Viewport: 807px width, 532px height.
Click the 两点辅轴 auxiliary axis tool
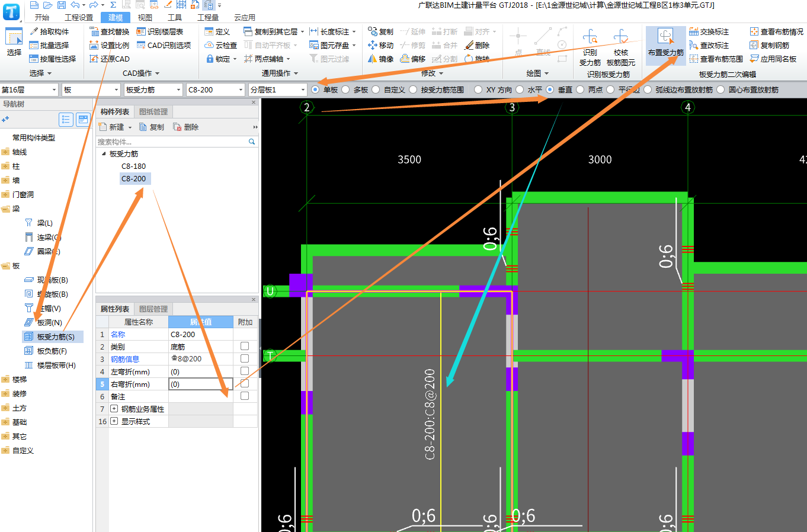267,59
